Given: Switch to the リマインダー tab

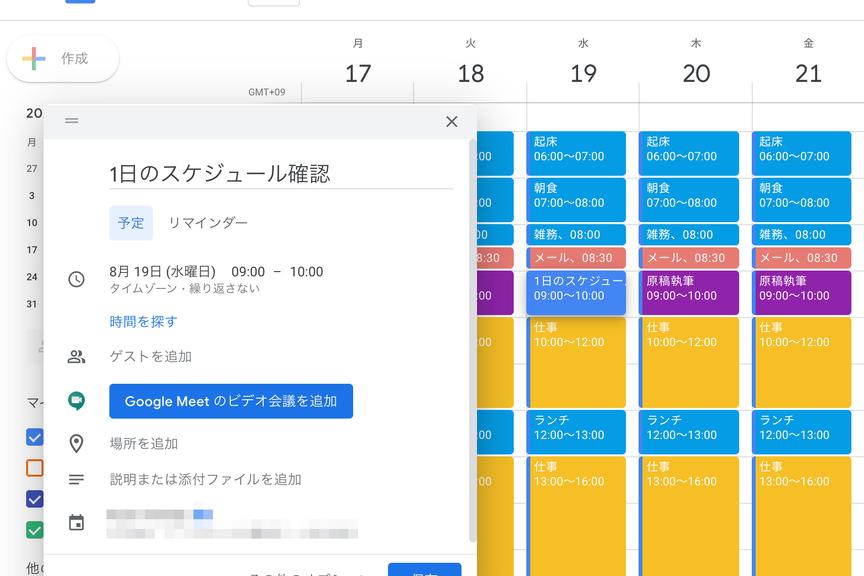Looking at the screenshot, I should pos(208,223).
